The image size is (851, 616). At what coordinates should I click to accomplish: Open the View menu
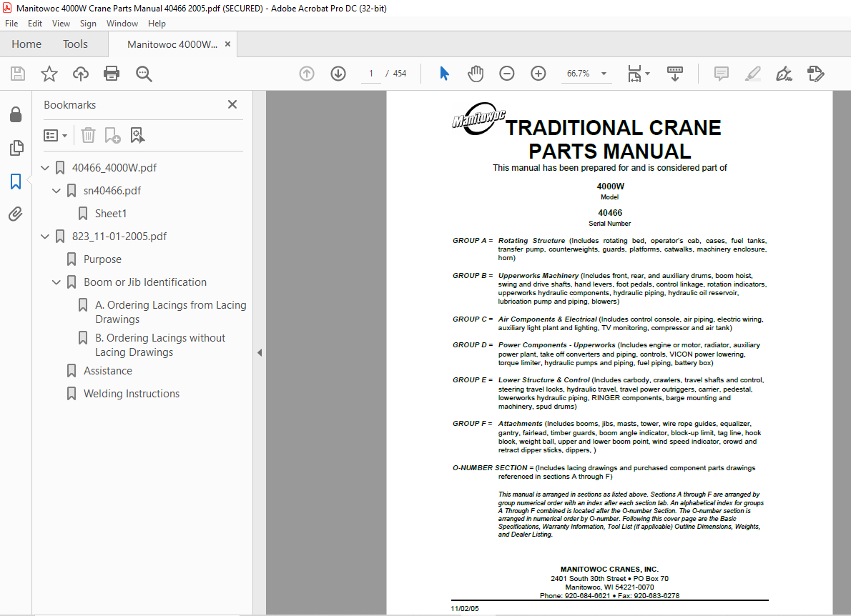click(x=61, y=24)
